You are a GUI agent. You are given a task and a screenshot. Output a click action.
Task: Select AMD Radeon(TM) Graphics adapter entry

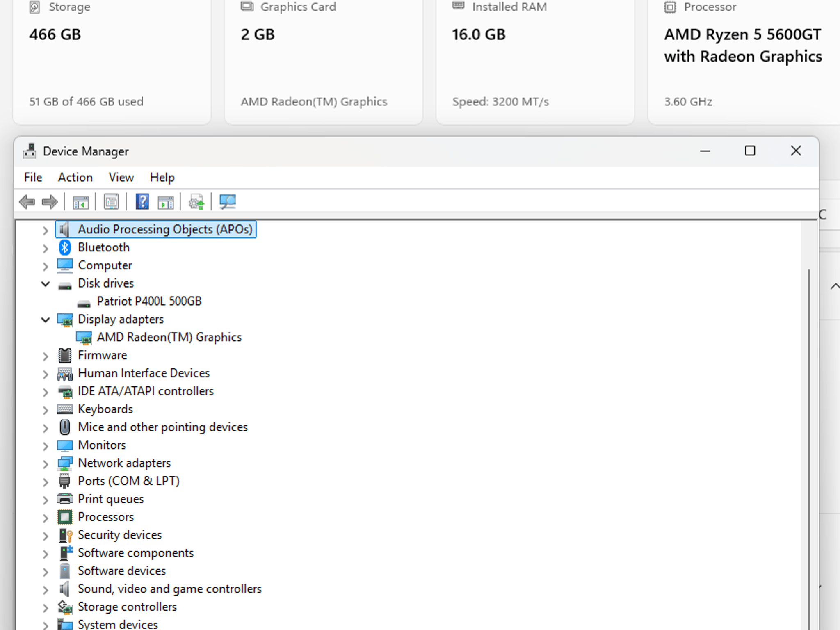tap(169, 337)
